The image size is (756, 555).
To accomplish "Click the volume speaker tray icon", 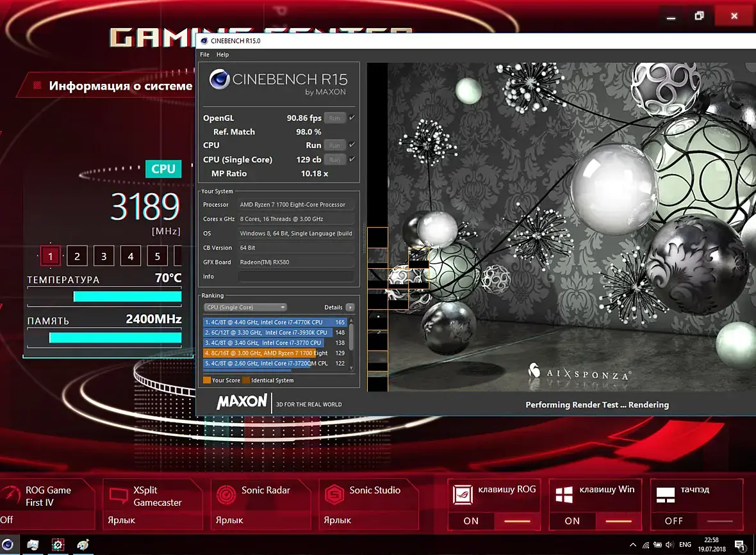I will [670, 545].
